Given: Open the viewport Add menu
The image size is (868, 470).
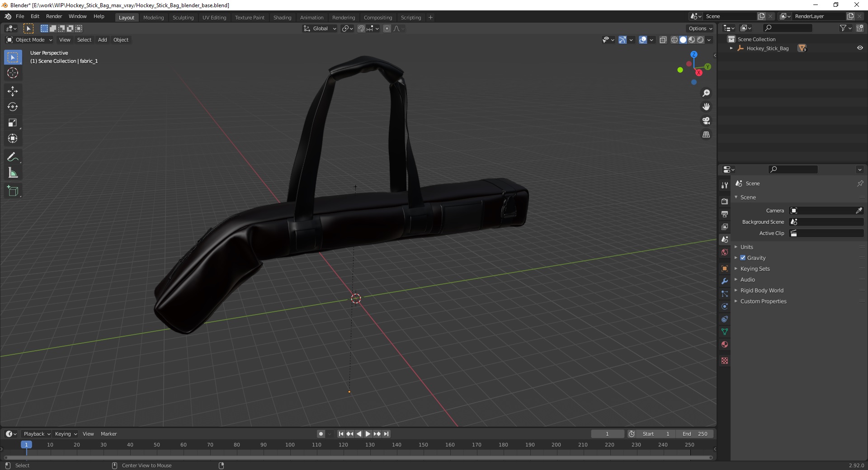Looking at the screenshot, I should pyautogui.click(x=103, y=40).
